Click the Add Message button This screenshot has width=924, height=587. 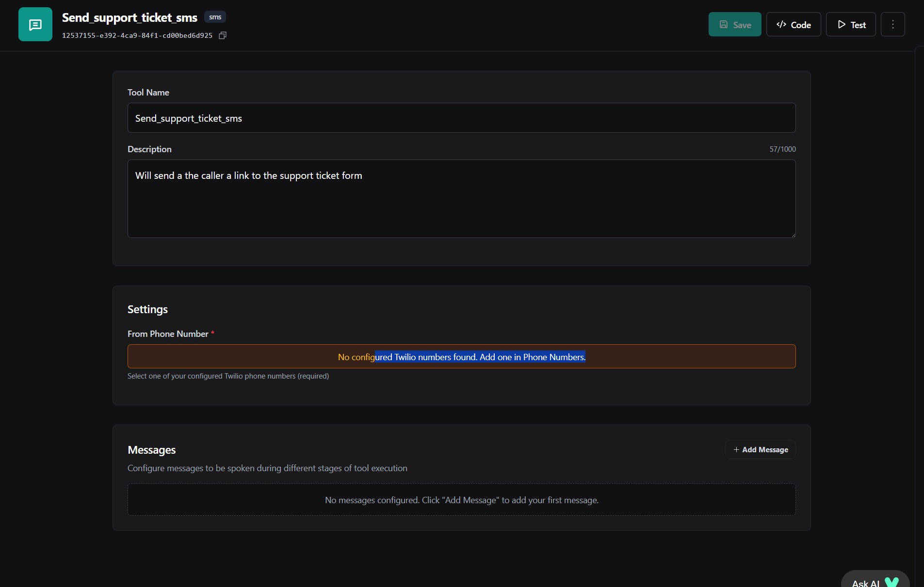tap(760, 449)
